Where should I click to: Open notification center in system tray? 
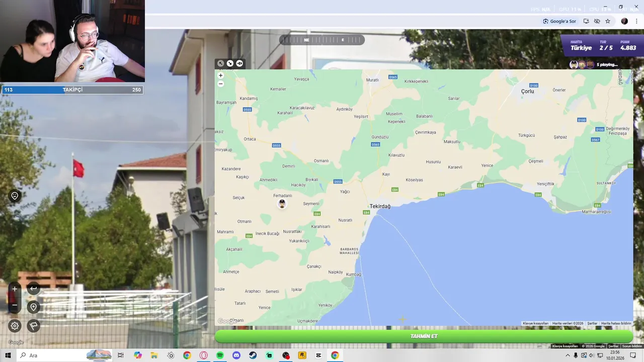click(x=633, y=355)
